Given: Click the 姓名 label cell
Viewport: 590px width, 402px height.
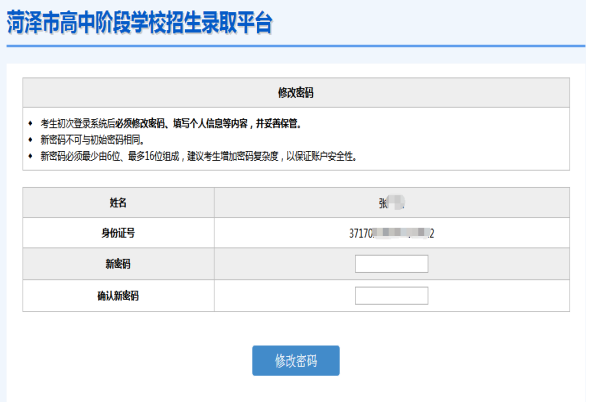Looking at the screenshot, I should [x=119, y=203].
